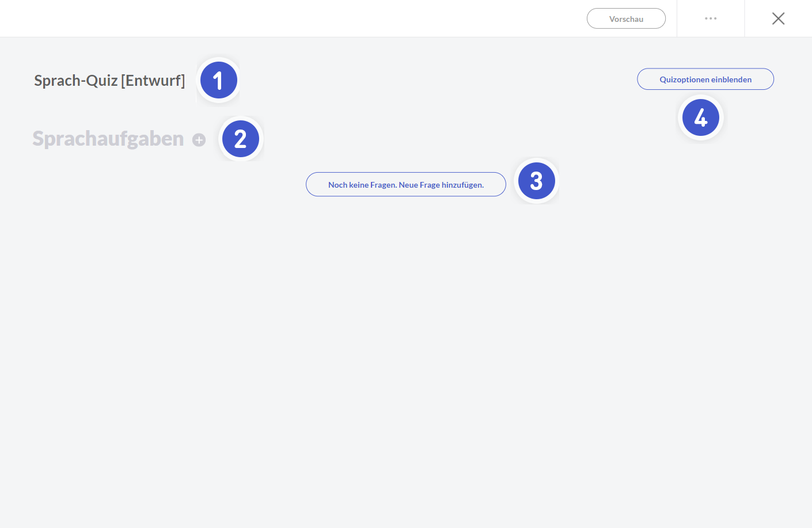Image resolution: width=812 pixels, height=528 pixels.
Task: Show quiz options via Quizoptionen einblenden
Action: pos(705,79)
